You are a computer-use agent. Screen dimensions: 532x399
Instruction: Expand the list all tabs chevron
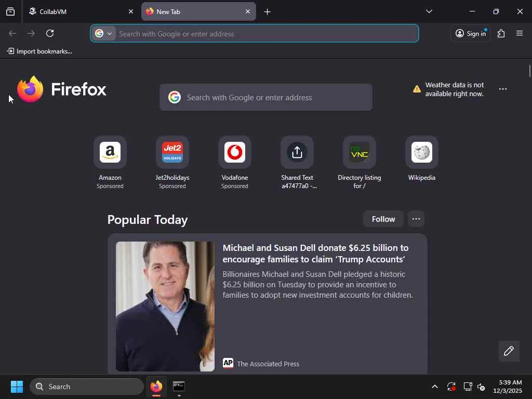click(429, 11)
